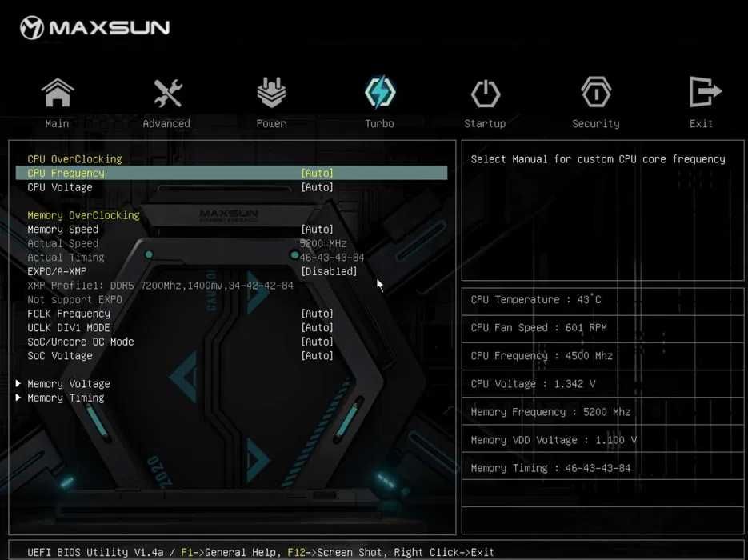Click the Turbo lightning bolt icon
Screen dimensions: 748x560
380,91
